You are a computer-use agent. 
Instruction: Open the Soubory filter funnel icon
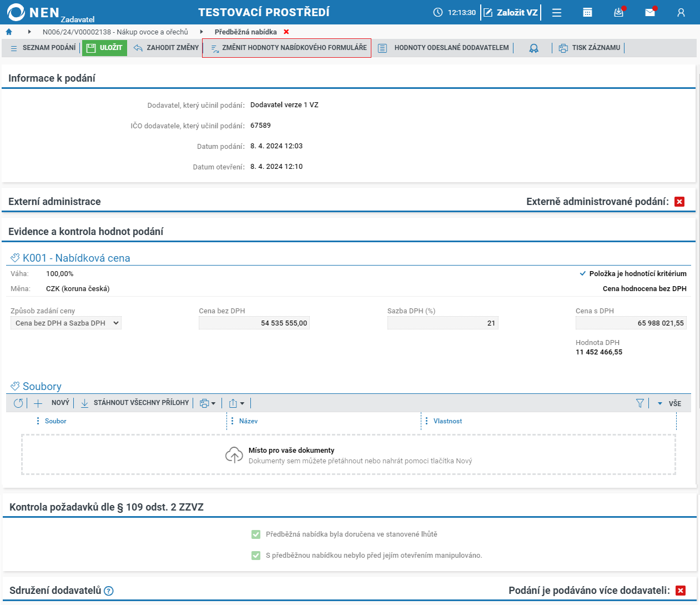click(x=640, y=403)
